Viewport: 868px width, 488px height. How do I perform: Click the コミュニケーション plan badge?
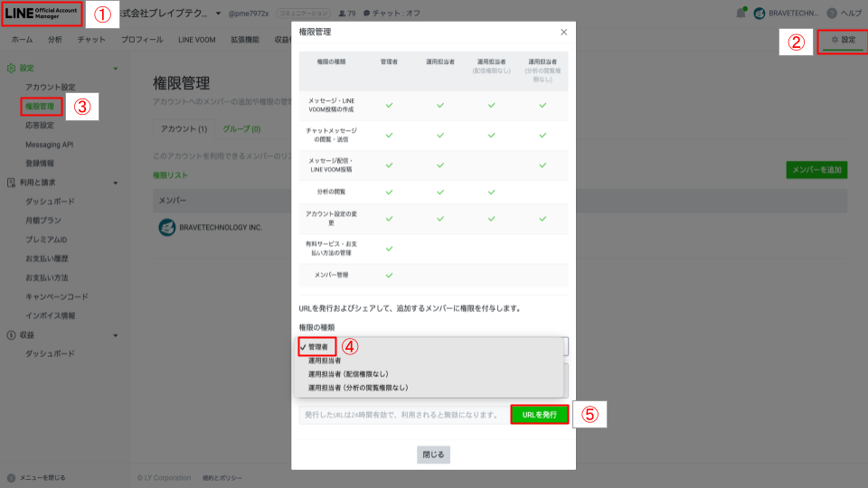click(303, 14)
